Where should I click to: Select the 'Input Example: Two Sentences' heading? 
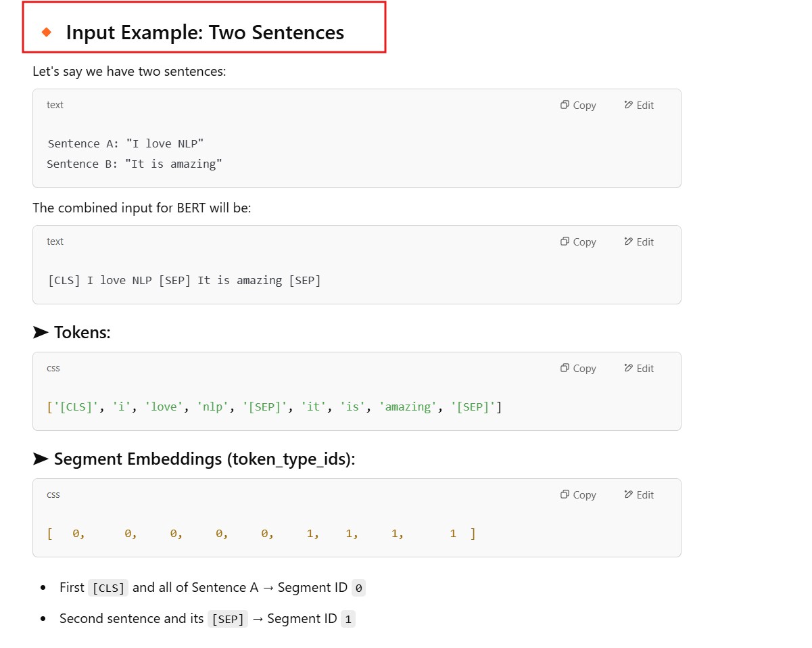click(205, 32)
